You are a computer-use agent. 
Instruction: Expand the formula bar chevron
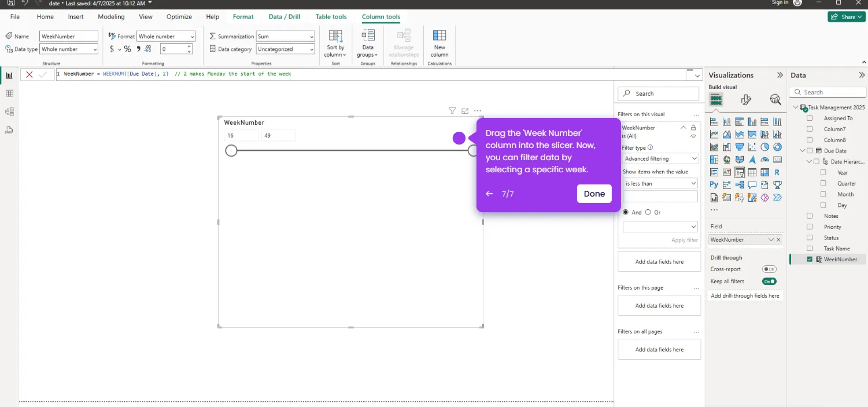pos(697,75)
